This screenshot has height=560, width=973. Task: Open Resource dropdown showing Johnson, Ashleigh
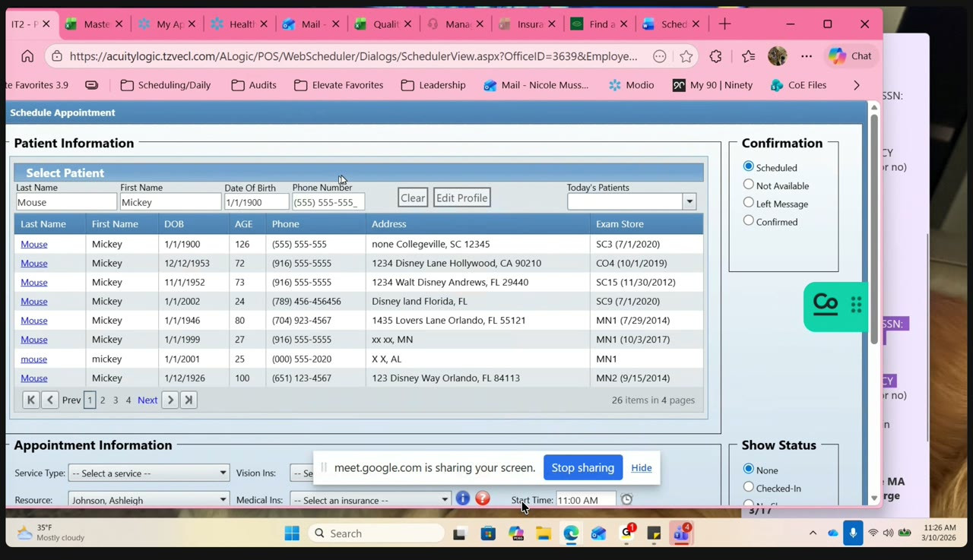click(148, 500)
